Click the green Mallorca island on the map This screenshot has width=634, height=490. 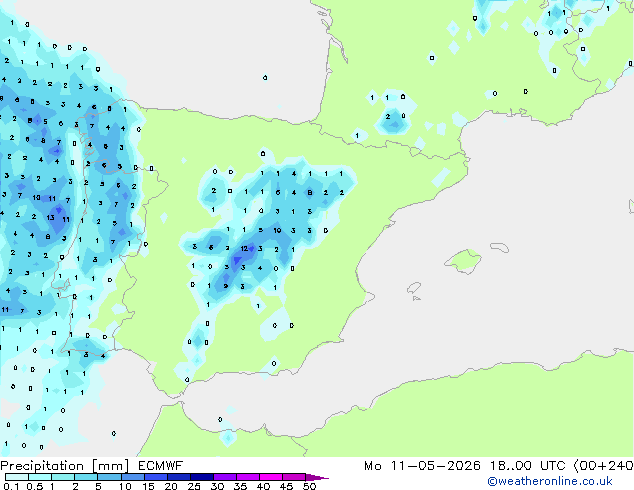pyautogui.click(x=464, y=261)
